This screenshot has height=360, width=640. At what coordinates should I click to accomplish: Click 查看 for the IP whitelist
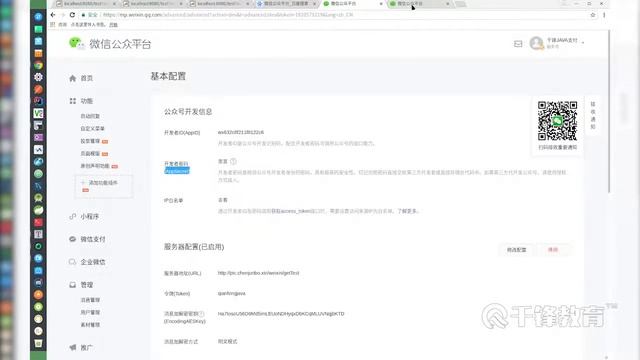pos(222,200)
